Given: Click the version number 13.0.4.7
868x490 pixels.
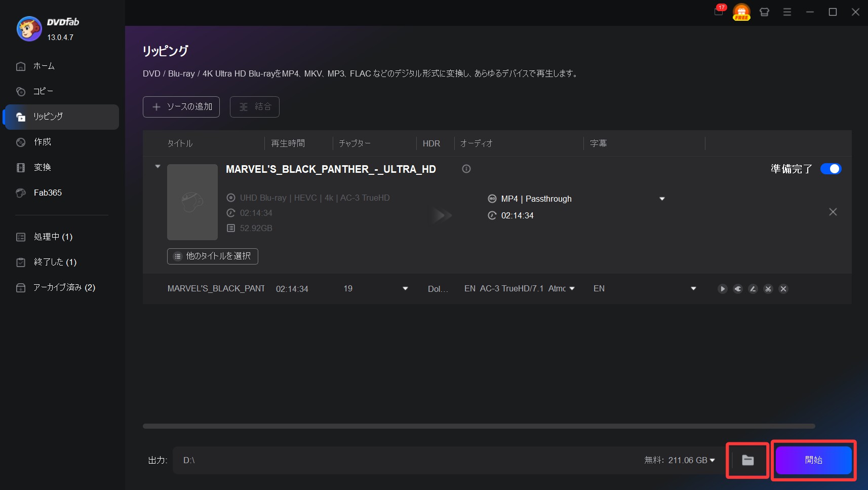Looking at the screenshot, I should pyautogui.click(x=60, y=37).
